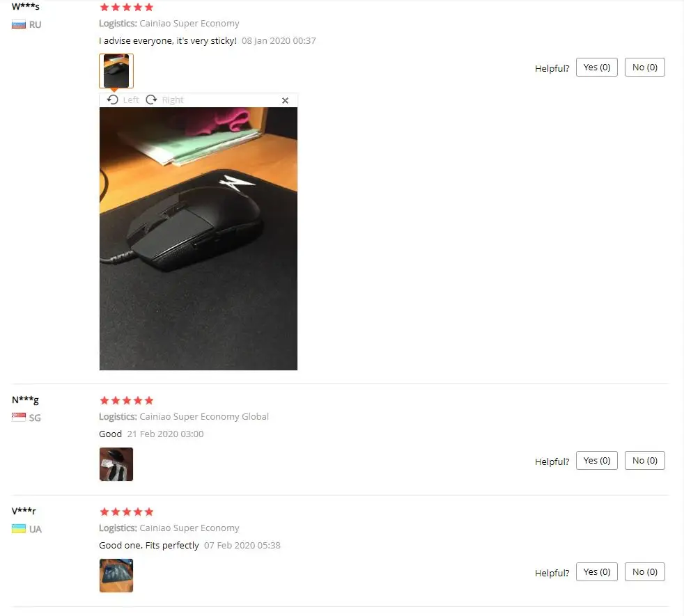Click the five-star rating on W***s review

[x=127, y=7]
